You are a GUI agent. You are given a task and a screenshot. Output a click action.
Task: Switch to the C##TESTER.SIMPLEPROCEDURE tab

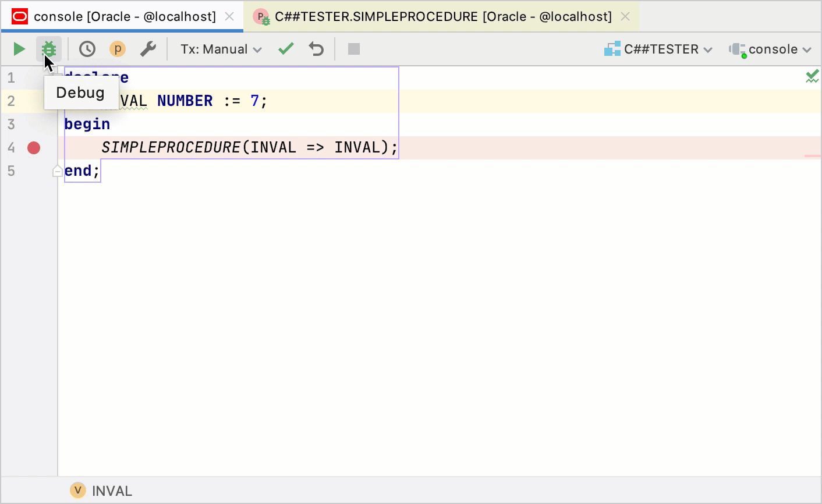click(x=442, y=16)
